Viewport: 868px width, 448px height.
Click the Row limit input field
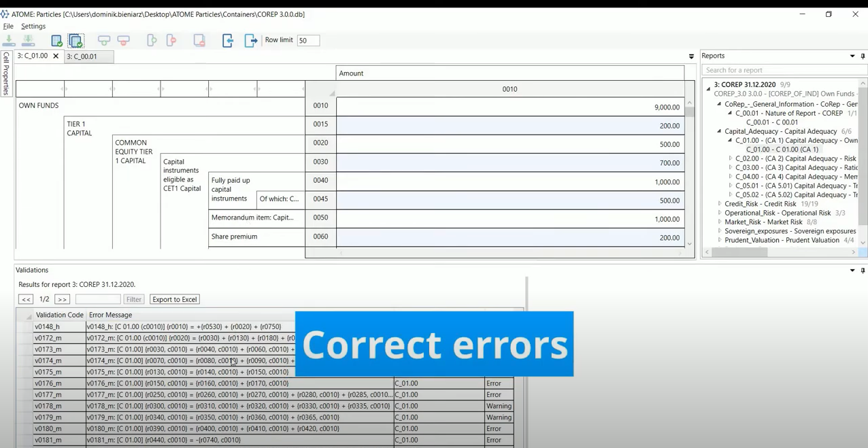tap(308, 41)
